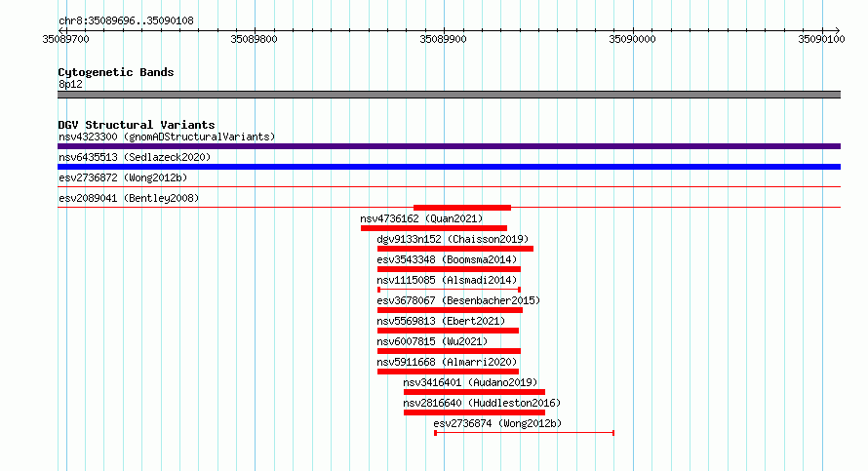
Task: Click the red bar below dgv9133n152 (Chaisson2019)
Action: [x=455, y=249]
